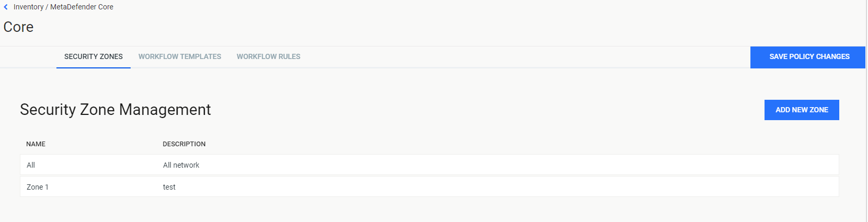Click the back chevron beside Inventory
This screenshot has height=222, width=868.
click(6, 7)
